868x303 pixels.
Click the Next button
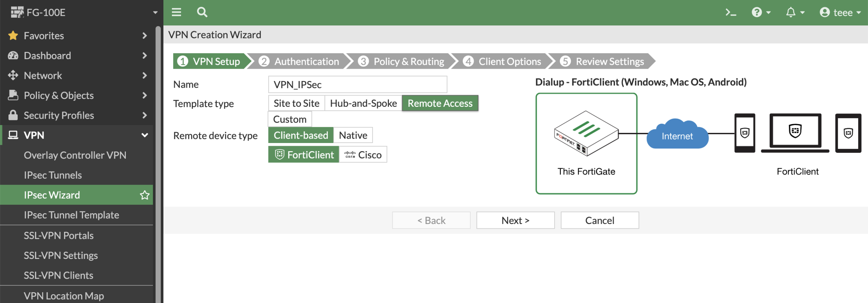point(515,220)
